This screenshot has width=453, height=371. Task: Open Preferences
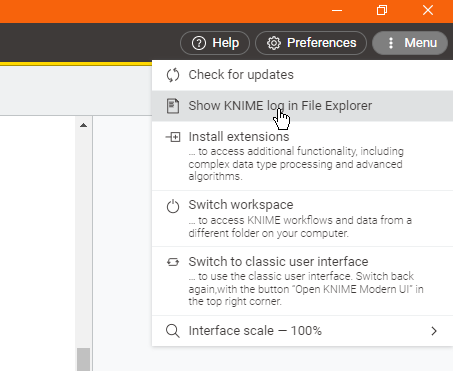tap(311, 43)
